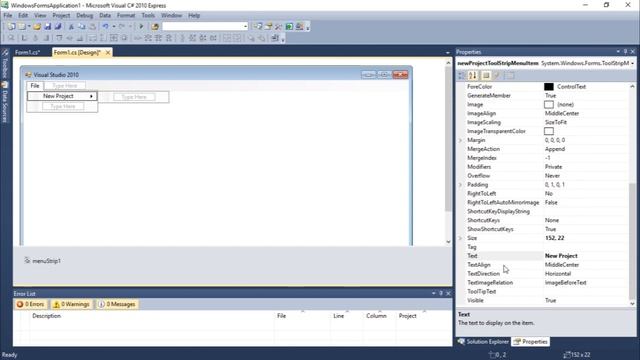
Task: Toggle the 0 Messages filter button
Action: (x=117, y=304)
